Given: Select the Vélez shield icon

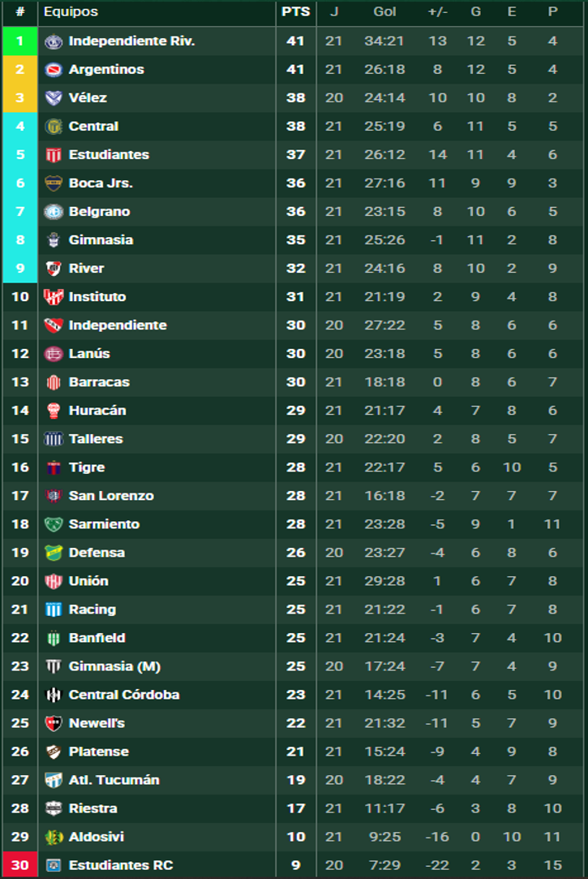Looking at the screenshot, I should 54,98.
